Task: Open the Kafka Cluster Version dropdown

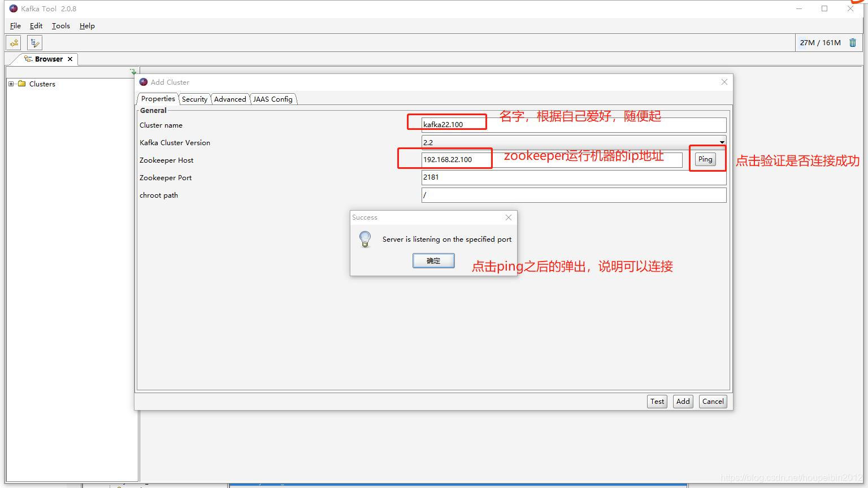Action: point(722,142)
